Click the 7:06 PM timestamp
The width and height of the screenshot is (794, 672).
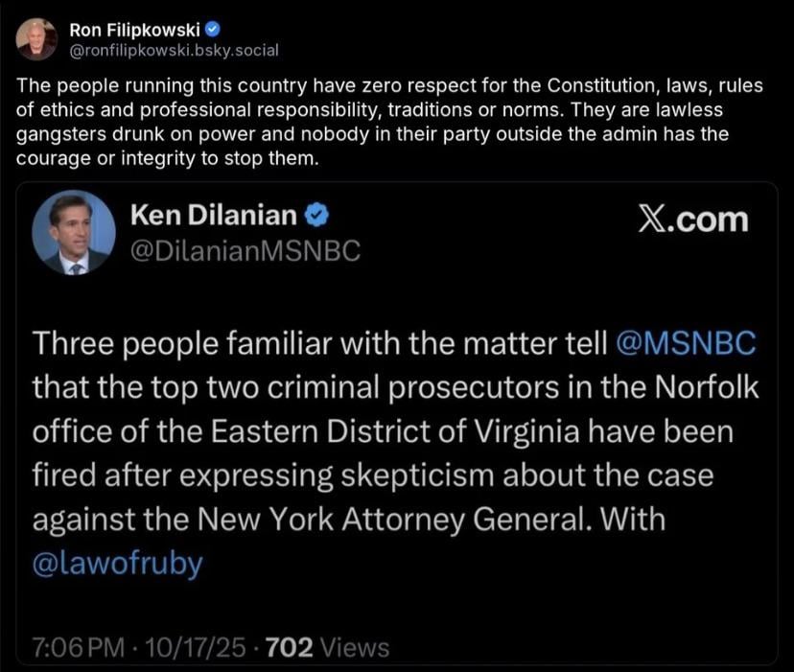tap(79, 648)
